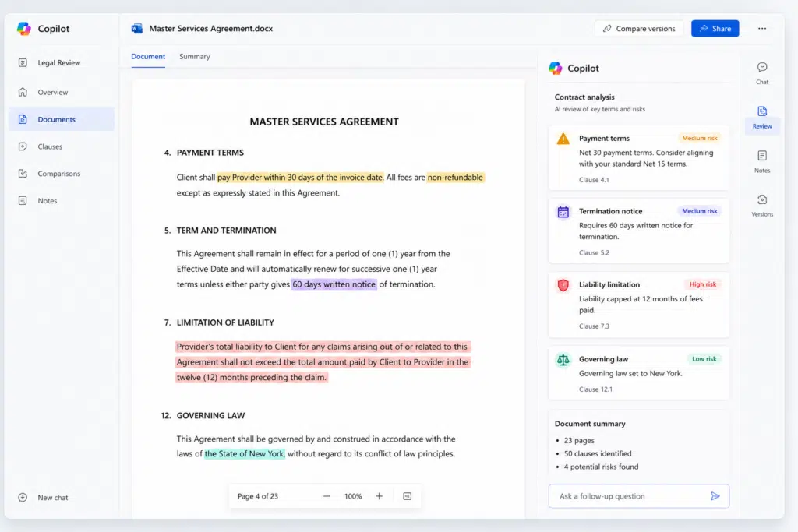Click the Clause 12.1 reference

point(595,389)
